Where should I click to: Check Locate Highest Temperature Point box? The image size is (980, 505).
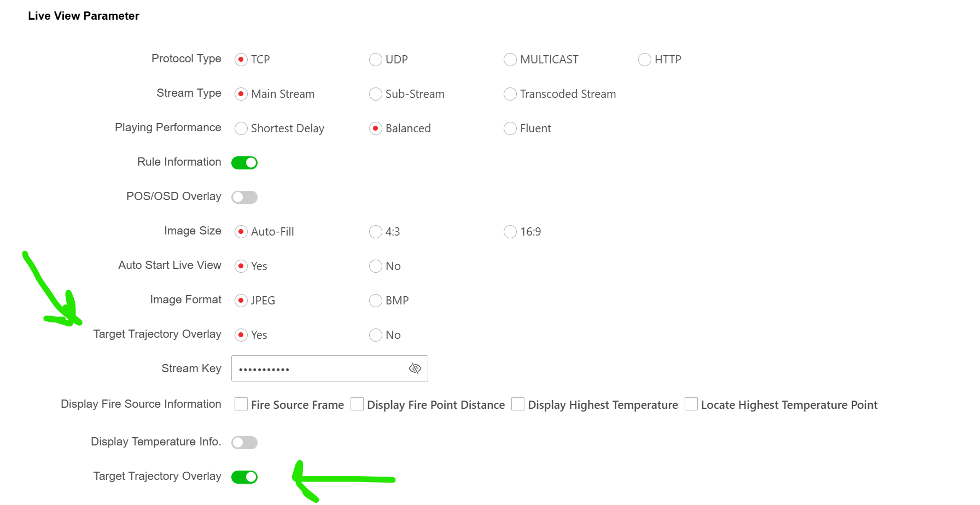(691, 404)
